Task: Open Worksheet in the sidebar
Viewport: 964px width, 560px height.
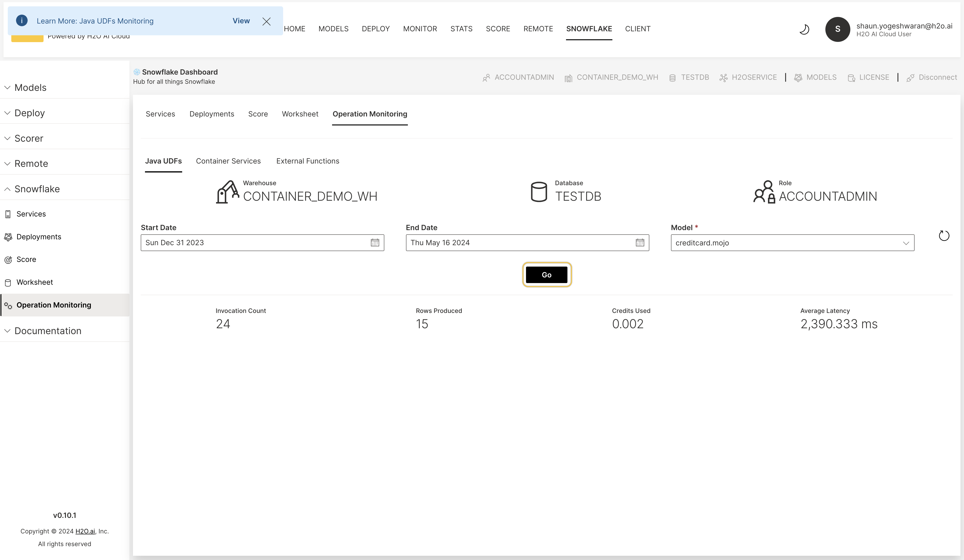Action: pyautogui.click(x=34, y=282)
